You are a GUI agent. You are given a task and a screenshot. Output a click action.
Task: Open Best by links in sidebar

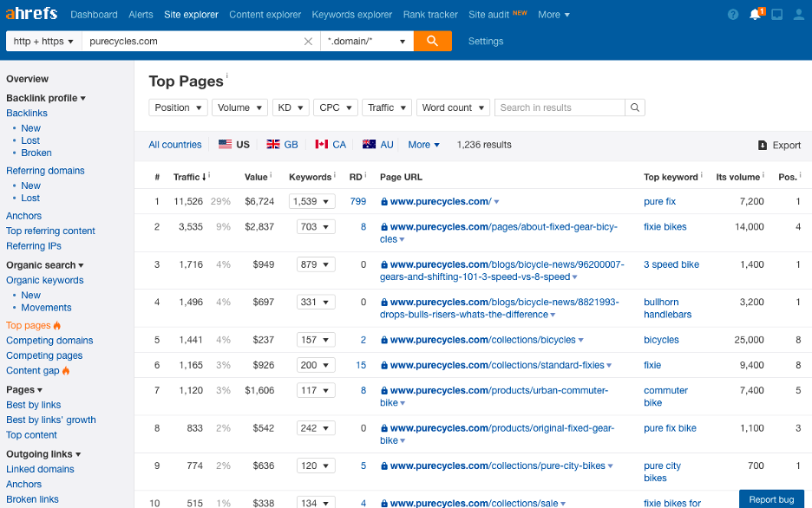pyautogui.click(x=34, y=405)
